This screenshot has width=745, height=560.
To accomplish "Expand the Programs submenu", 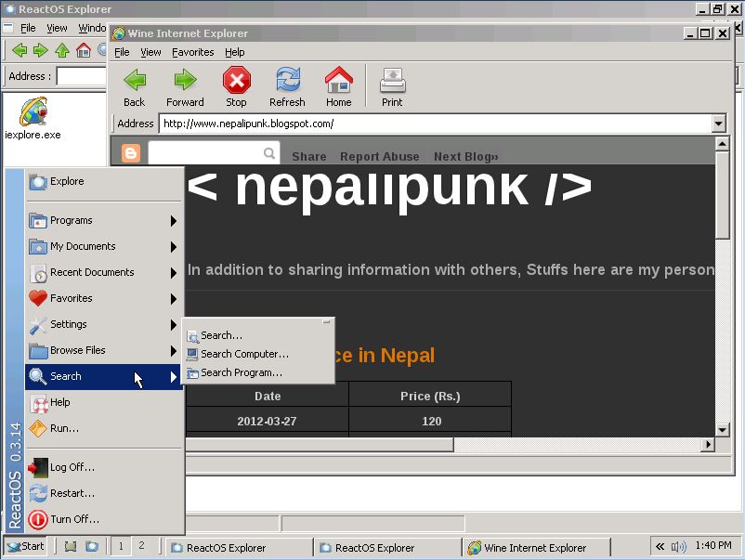I will 104,221.
